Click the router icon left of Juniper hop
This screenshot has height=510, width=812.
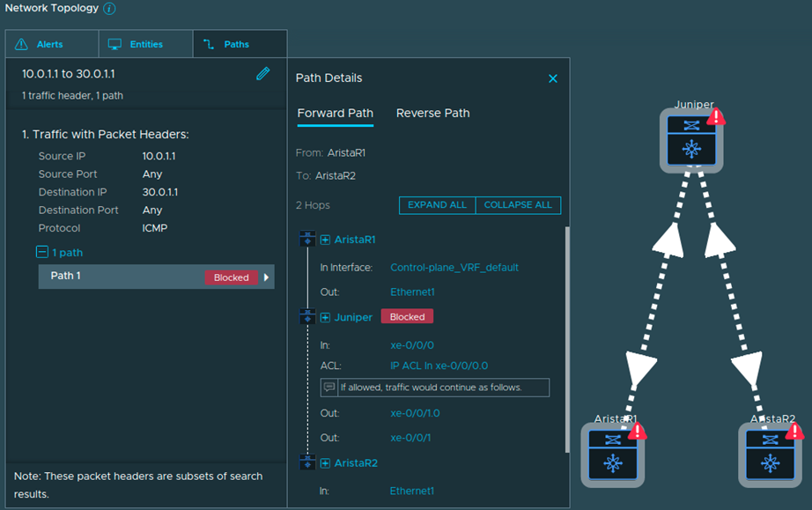coord(307,316)
